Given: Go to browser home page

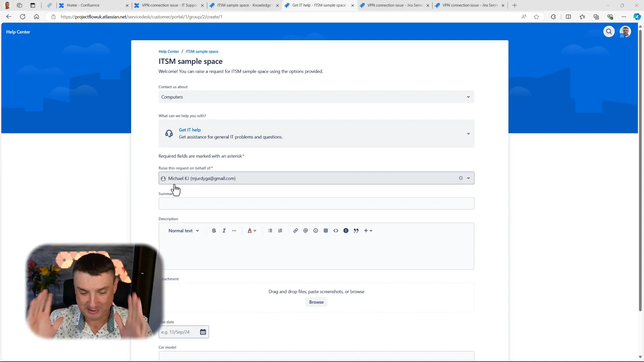Looking at the screenshot, I should pos(37,17).
